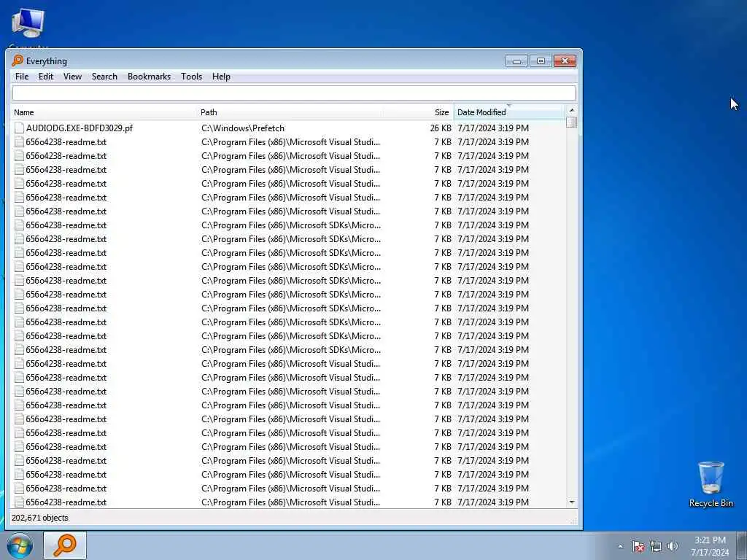The height and width of the screenshot is (560, 747).
Task: Select the Recycle Bin desktop icon
Action: click(x=711, y=484)
